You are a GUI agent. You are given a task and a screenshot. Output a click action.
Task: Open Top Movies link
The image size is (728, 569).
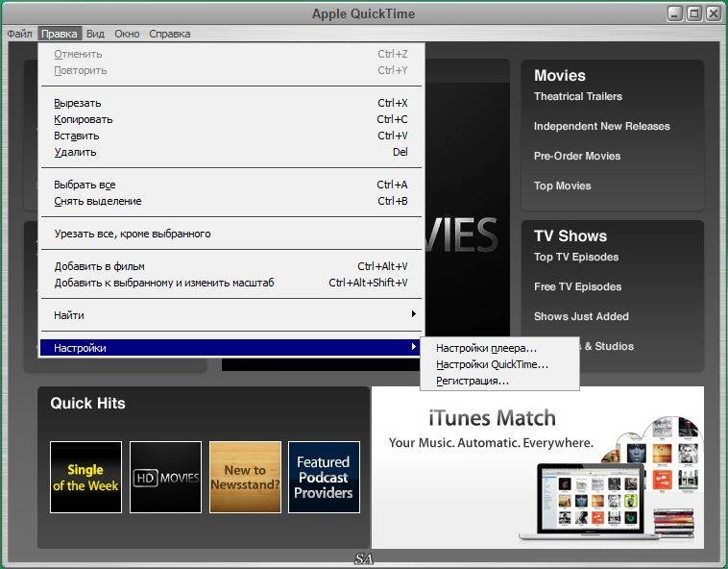point(562,186)
